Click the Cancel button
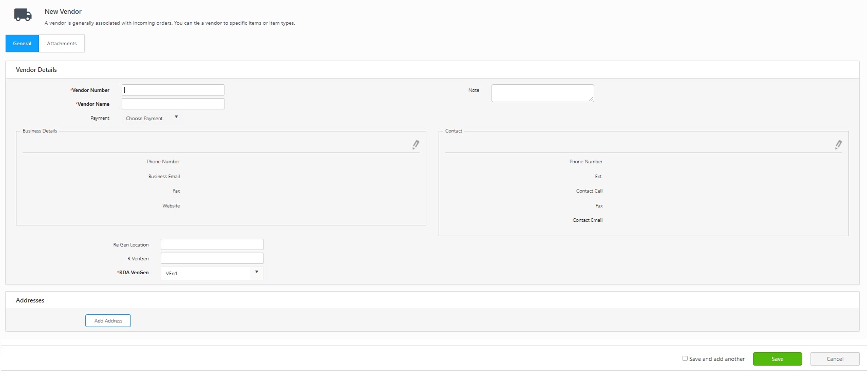868x381 pixels. (x=835, y=359)
